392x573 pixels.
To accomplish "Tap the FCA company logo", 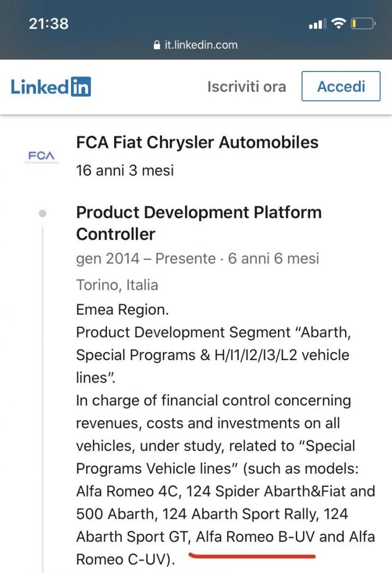I will (x=41, y=157).
